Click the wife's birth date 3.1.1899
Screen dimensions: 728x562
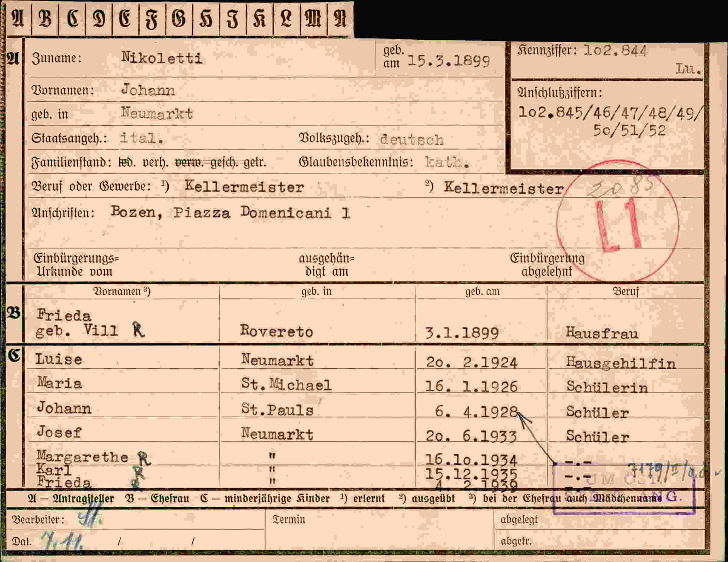click(462, 333)
